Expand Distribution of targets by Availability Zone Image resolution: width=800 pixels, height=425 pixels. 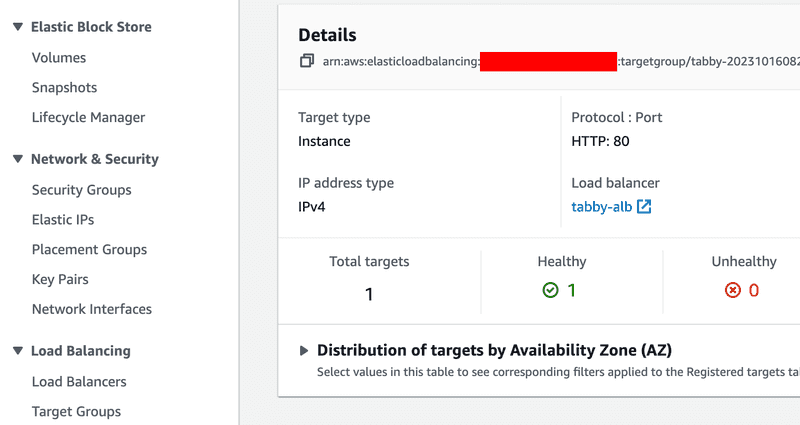pos(304,351)
